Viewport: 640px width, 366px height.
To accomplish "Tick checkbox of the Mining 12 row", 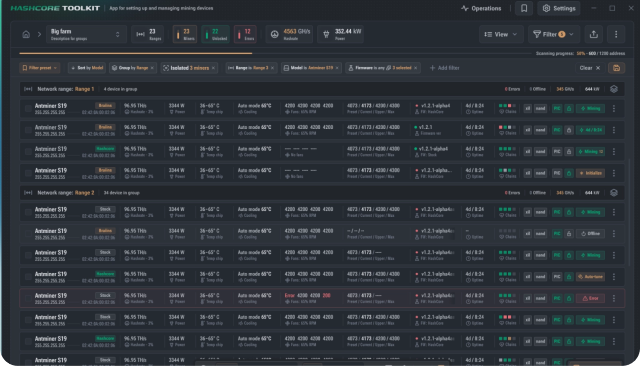I will click(28, 152).
